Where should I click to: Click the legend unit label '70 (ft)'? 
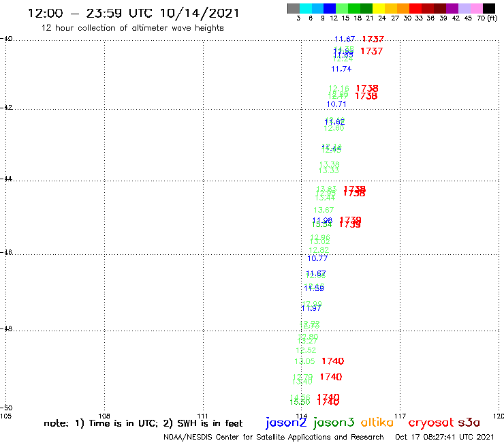(x=487, y=18)
